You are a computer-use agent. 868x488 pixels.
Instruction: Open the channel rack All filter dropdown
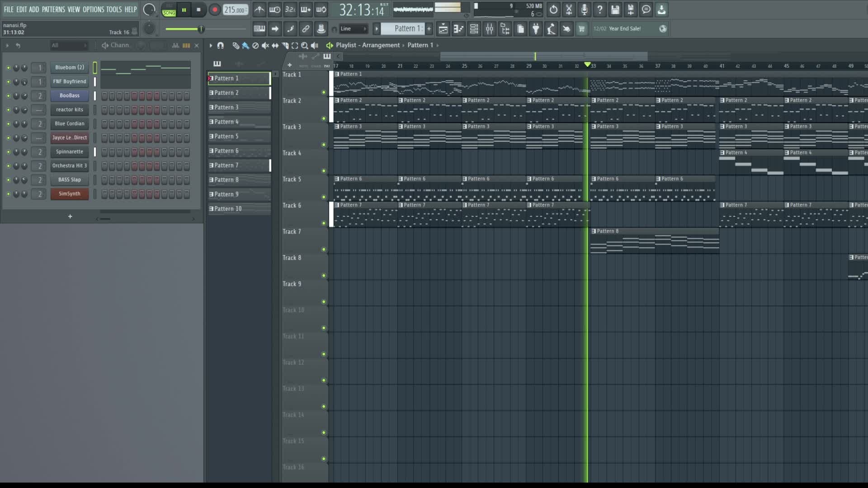[x=69, y=45]
